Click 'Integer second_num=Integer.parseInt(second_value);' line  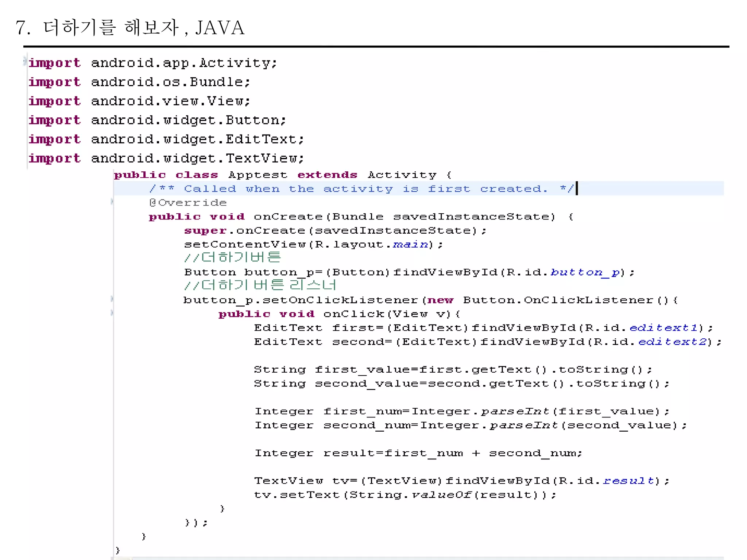pos(471,425)
